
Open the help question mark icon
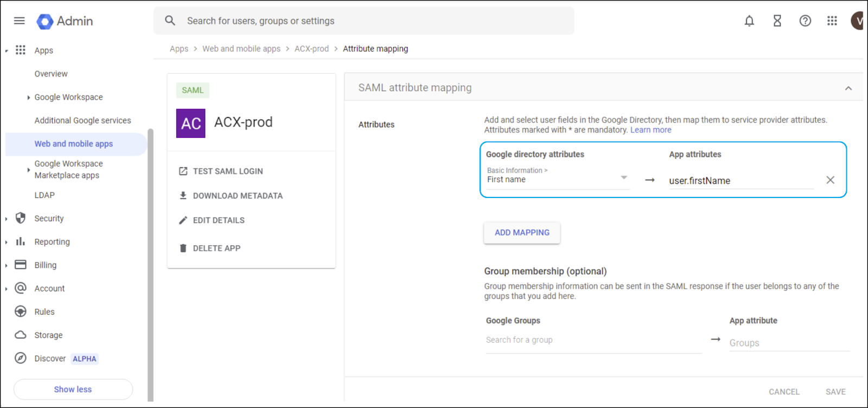click(805, 21)
